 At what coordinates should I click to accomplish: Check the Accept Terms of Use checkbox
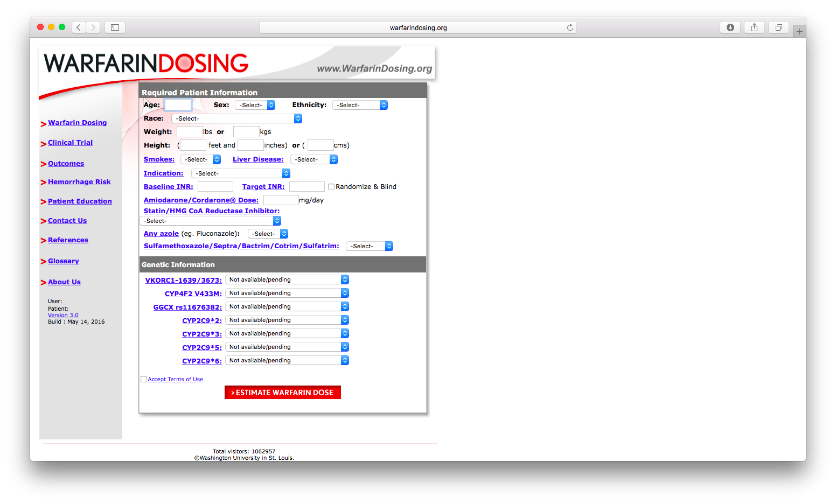144,379
